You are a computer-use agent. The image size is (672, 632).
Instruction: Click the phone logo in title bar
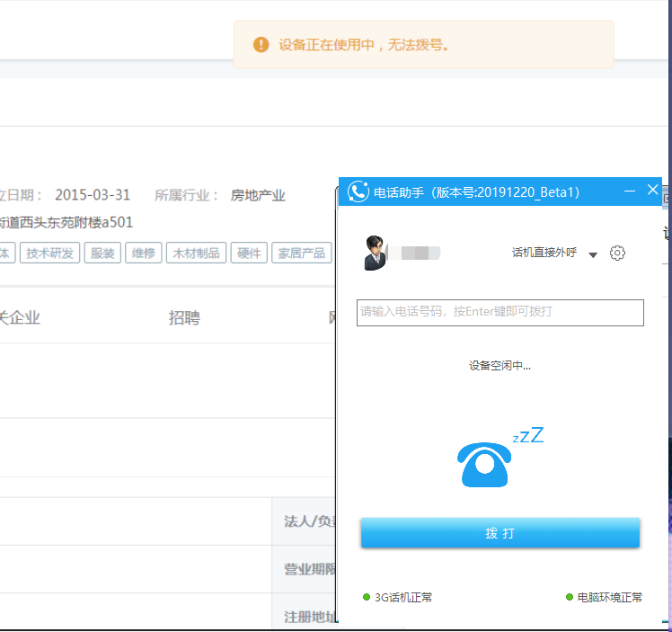358,191
